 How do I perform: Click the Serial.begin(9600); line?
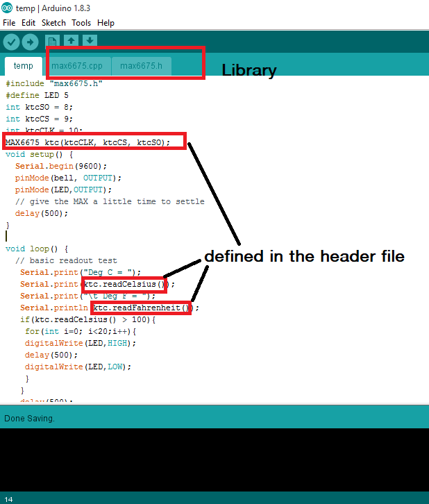(60, 166)
